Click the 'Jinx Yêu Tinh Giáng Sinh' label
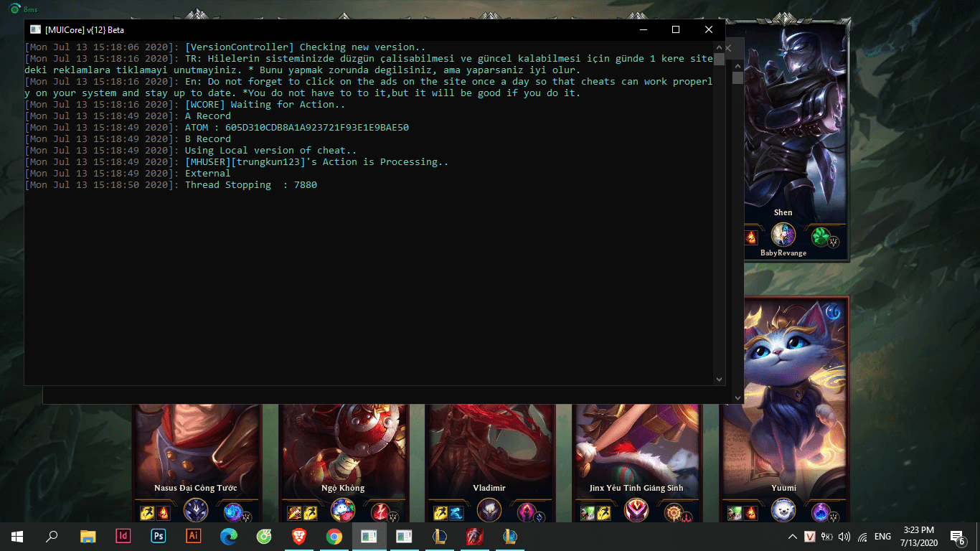 click(636, 488)
